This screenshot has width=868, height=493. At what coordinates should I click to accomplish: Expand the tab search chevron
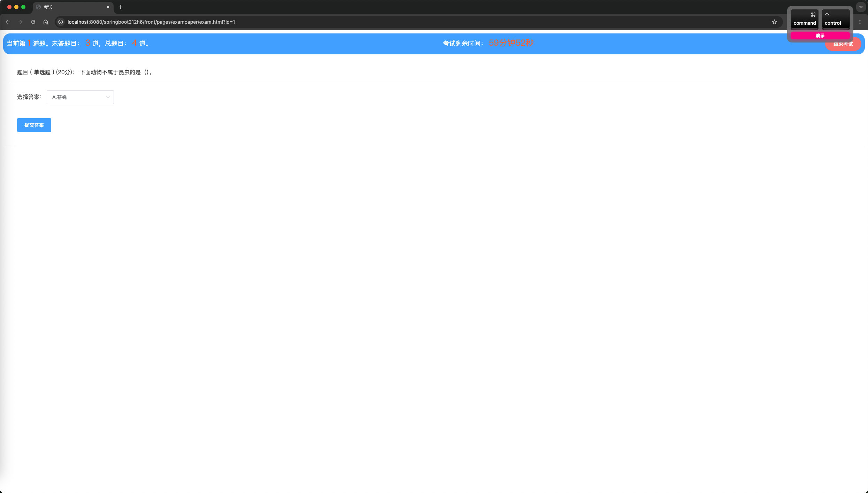(861, 7)
